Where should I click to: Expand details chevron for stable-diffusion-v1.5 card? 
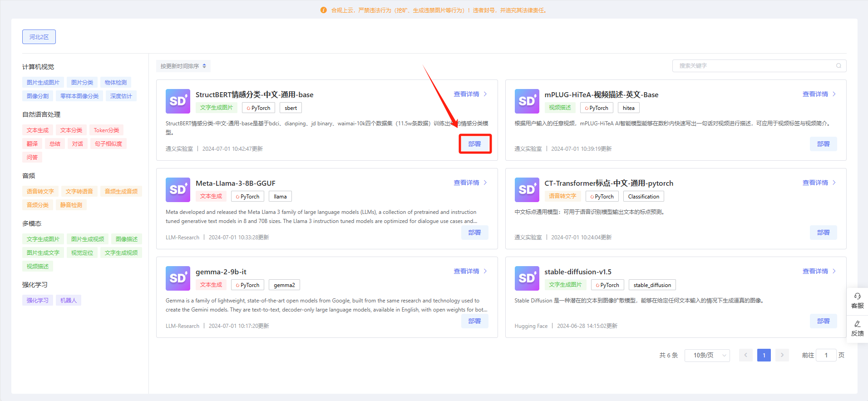point(834,271)
